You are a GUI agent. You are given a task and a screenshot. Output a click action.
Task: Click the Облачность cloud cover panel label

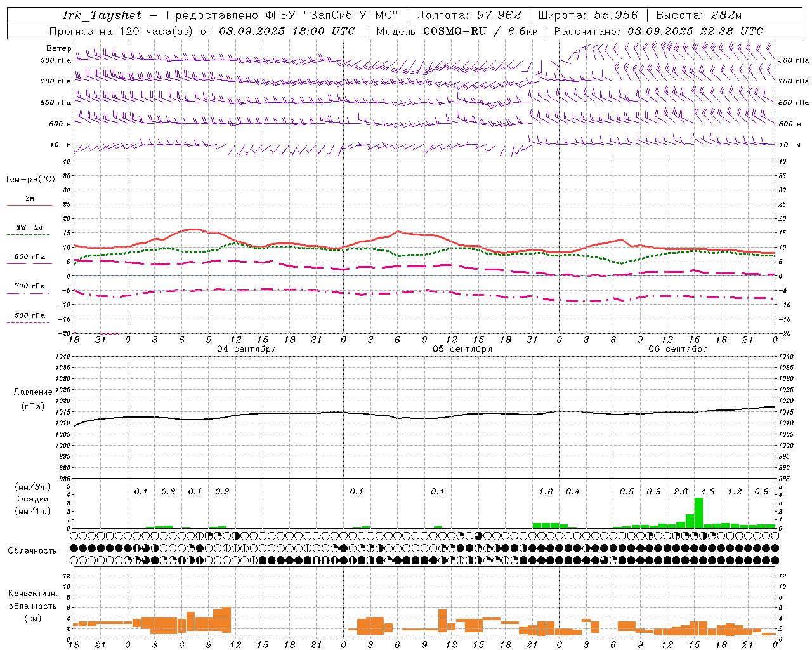point(32,551)
